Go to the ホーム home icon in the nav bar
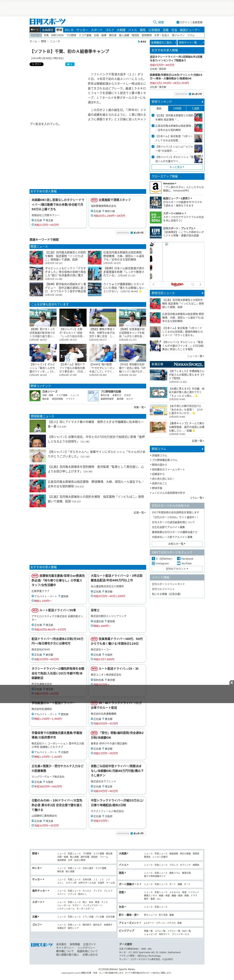This screenshot has width=234, height=980. coord(35,30)
